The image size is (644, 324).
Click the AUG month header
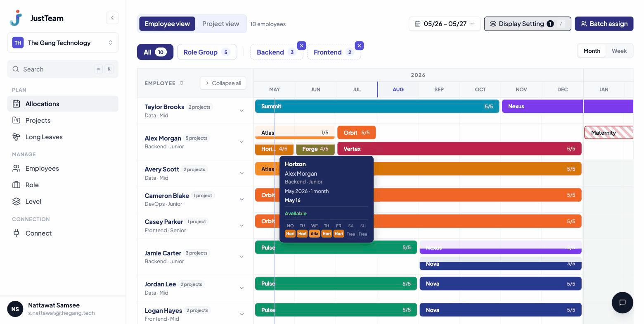398,89
